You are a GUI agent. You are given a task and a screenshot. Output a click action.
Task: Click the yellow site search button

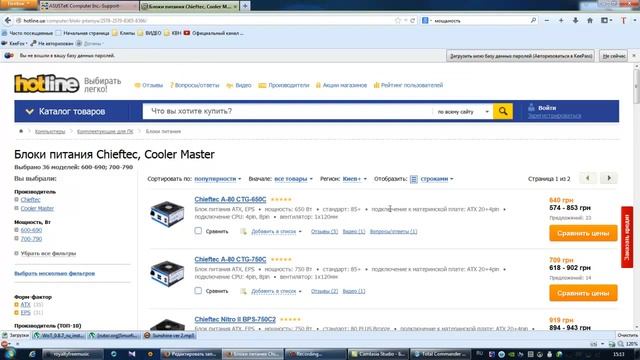coord(503,111)
